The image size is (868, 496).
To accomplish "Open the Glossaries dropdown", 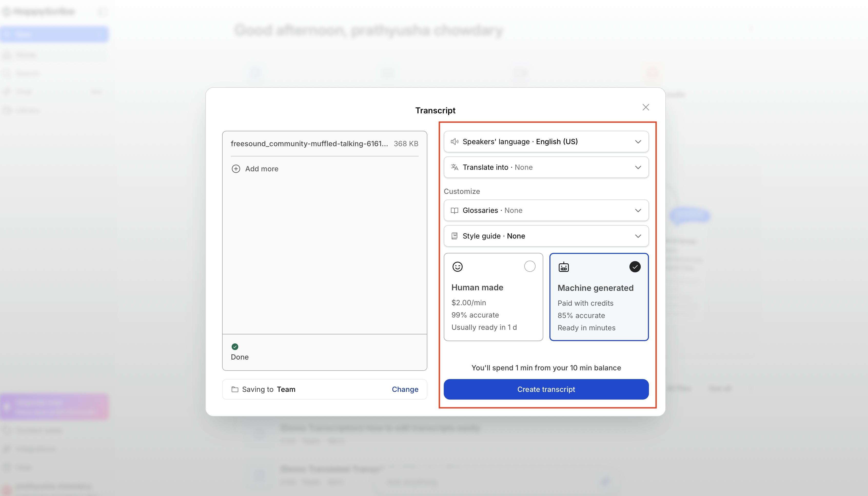I will [546, 210].
